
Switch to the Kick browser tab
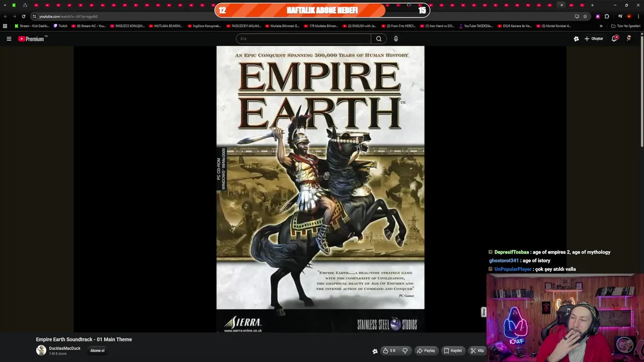pyautogui.click(x=14, y=5)
